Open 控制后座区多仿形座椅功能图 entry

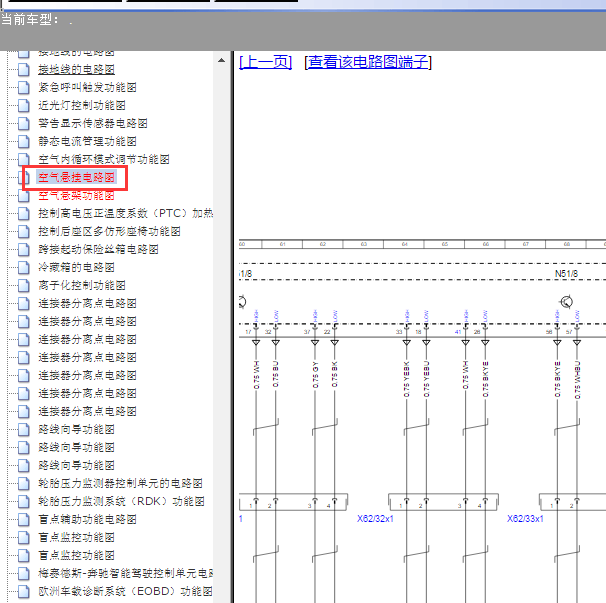pyautogui.click(x=109, y=231)
